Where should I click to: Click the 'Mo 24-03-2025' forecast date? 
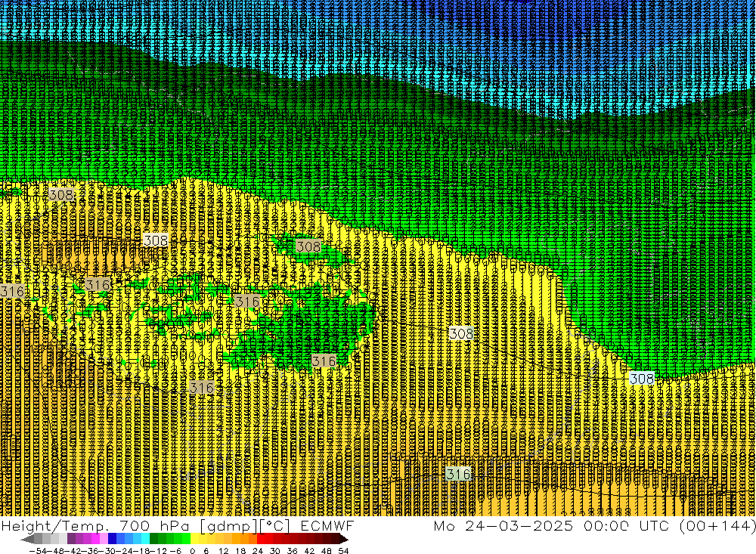[x=503, y=525]
